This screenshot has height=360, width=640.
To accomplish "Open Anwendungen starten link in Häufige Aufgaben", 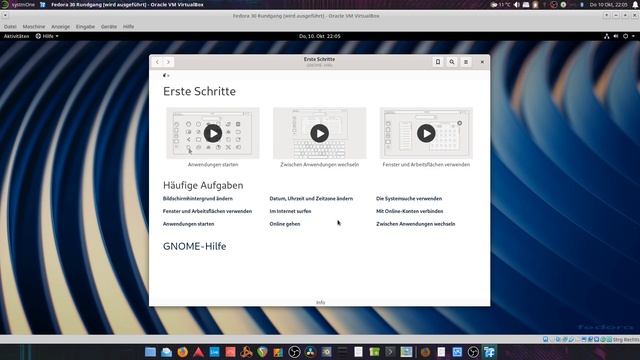I will 189,224.
